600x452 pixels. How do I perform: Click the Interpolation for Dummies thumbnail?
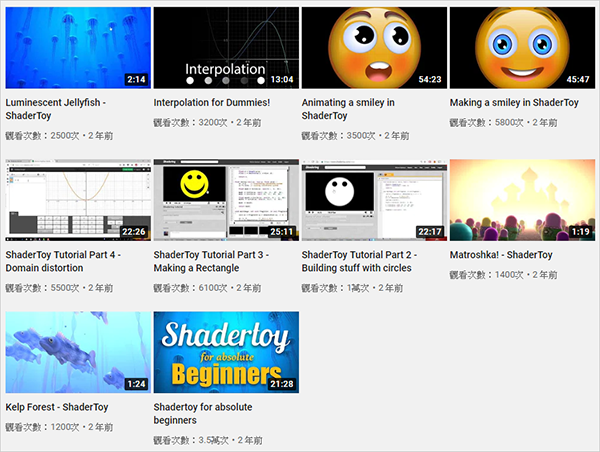click(x=226, y=47)
